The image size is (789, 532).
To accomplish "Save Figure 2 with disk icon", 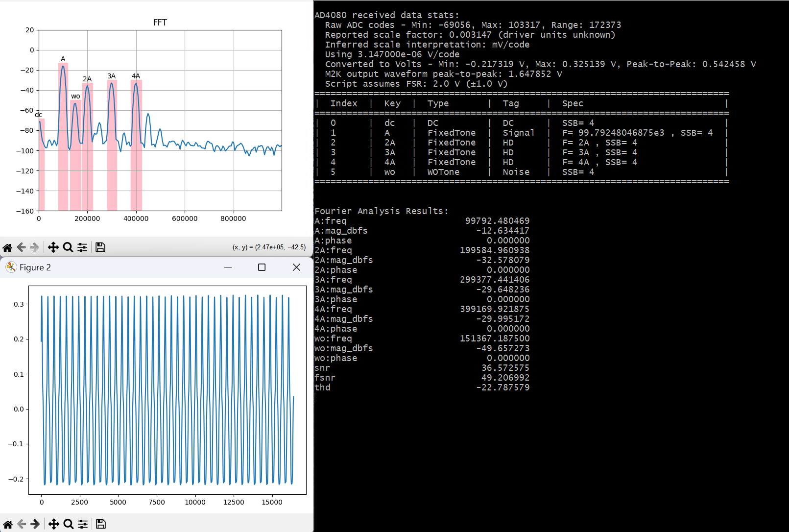I will (x=101, y=524).
